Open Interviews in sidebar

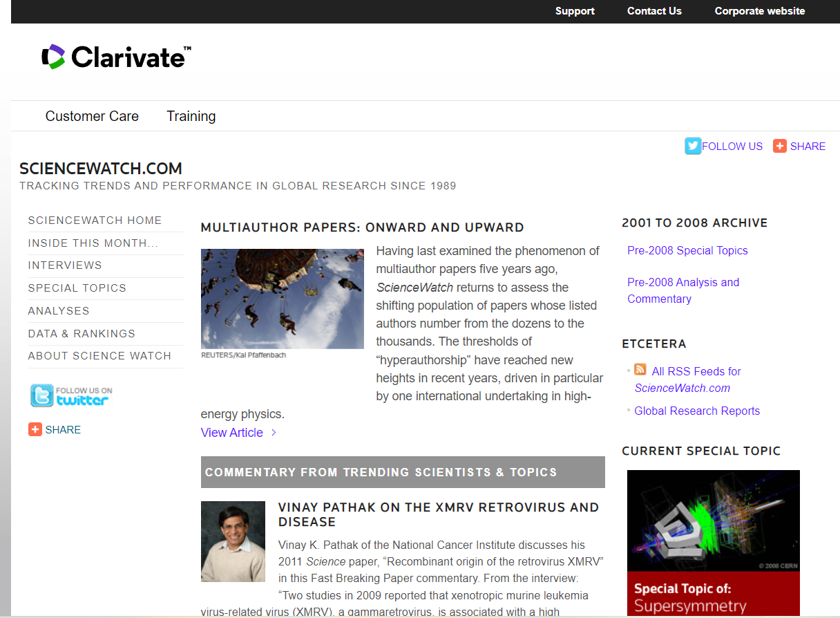tap(65, 265)
